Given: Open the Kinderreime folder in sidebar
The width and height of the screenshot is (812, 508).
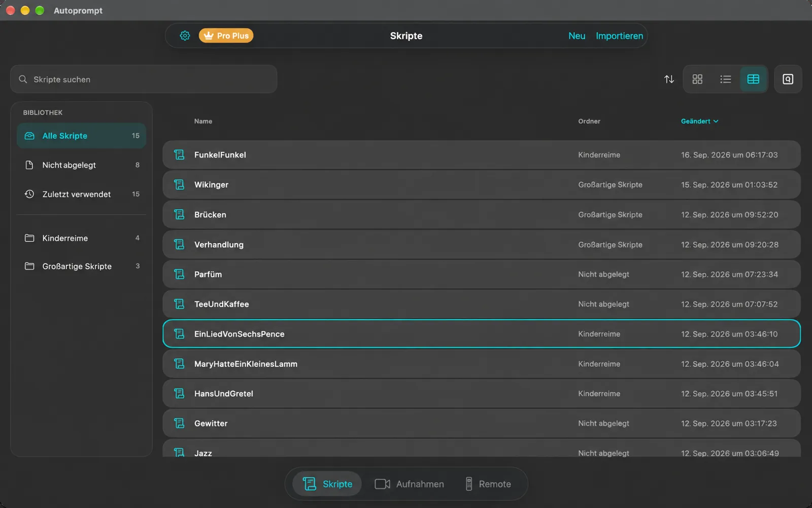Looking at the screenshot, I should coord(81,238).
